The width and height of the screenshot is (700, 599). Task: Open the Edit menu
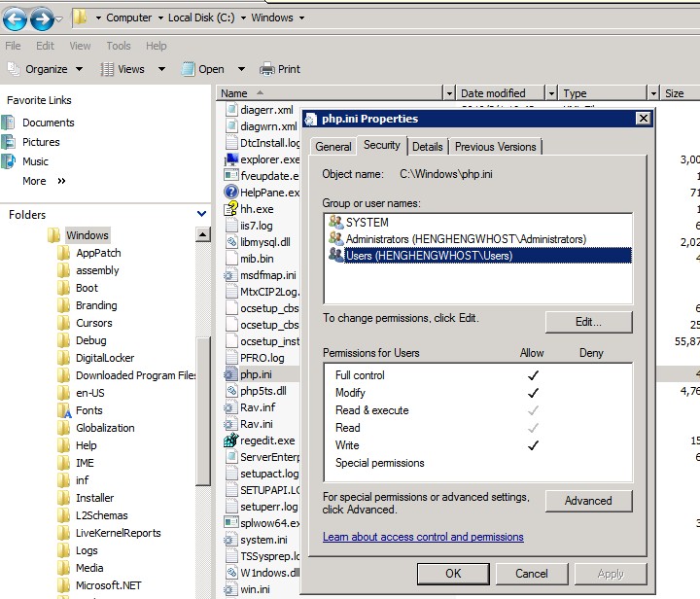45,46
